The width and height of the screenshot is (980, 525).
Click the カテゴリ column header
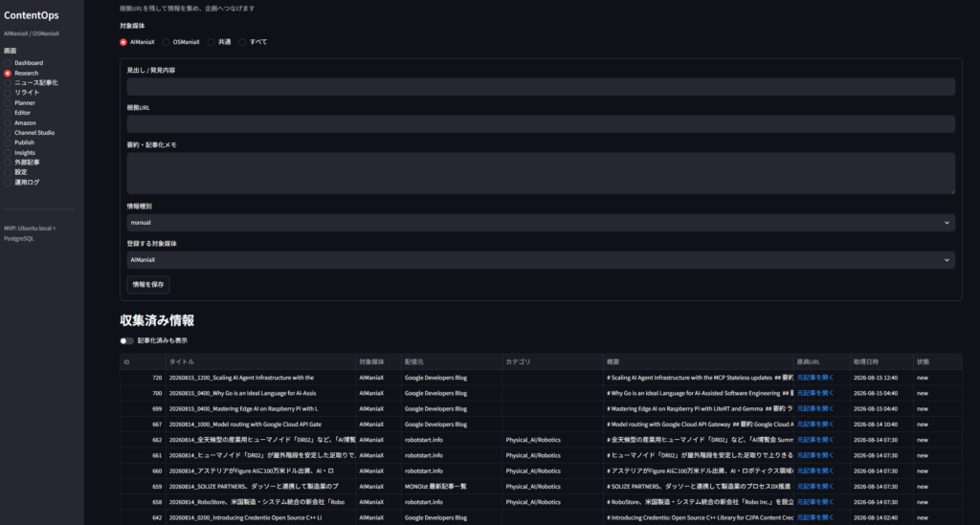point(552,362)
